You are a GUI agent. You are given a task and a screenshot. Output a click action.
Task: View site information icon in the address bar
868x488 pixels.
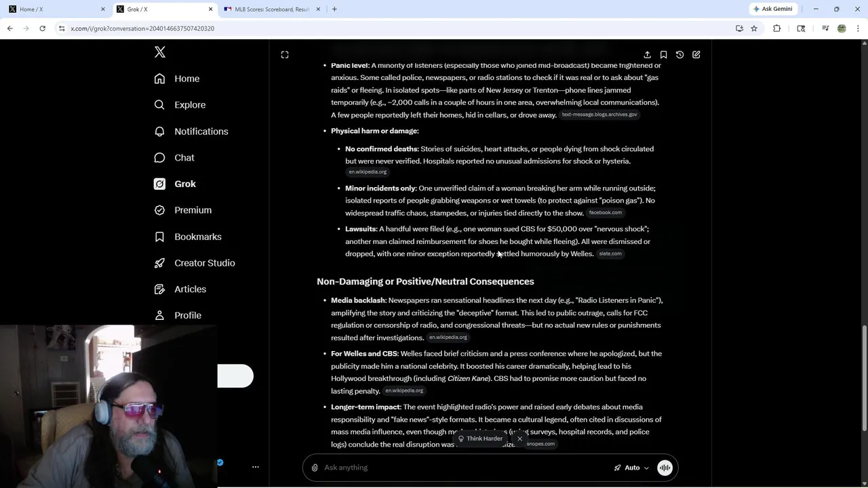coord(62,28)
